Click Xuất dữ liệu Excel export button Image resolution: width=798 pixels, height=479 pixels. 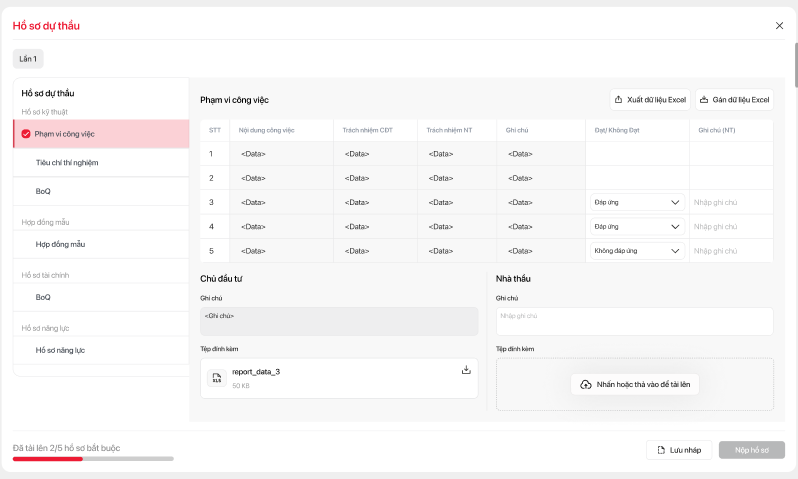pos(650,100)
